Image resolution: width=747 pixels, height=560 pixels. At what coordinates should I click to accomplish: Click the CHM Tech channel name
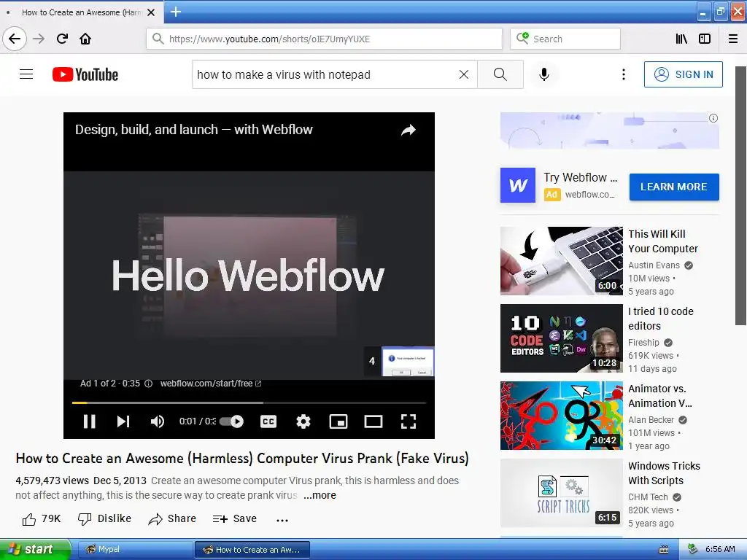pyautogui.click(x=648, y=497)
